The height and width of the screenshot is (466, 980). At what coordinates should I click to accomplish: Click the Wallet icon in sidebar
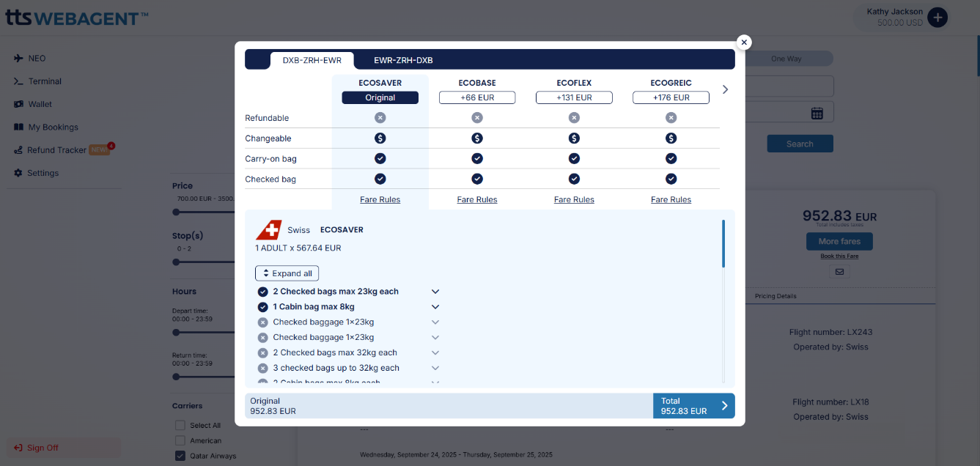coord(18,104)
